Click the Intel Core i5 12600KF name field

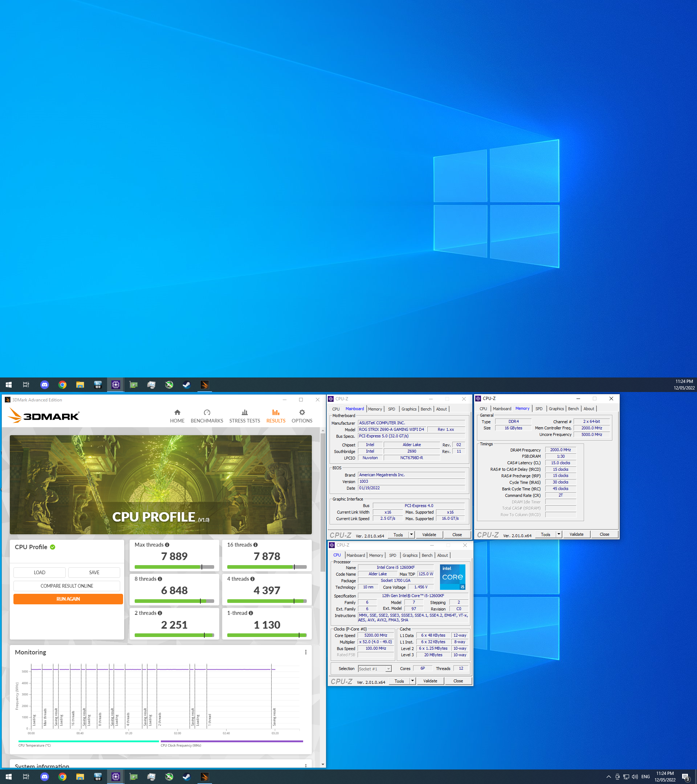(395, 567)
